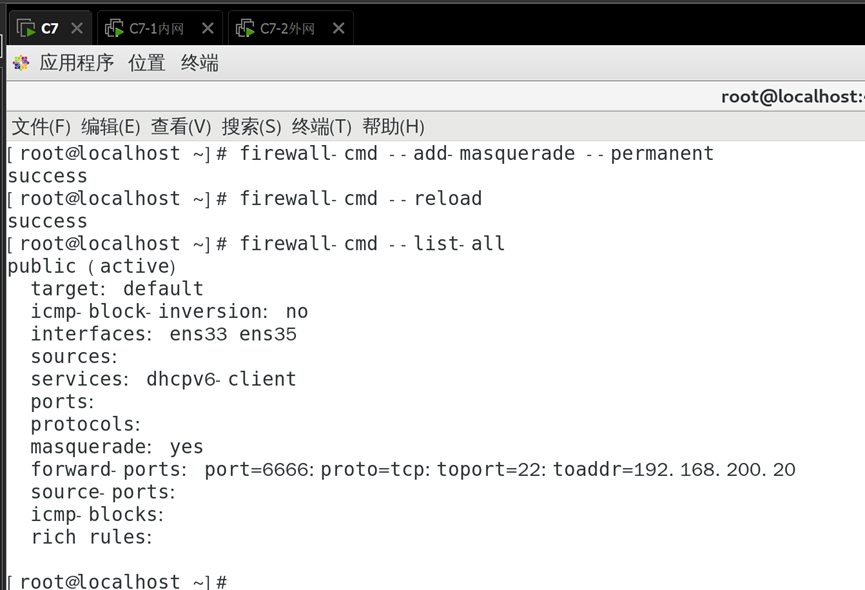Click the C7-1内网 VM icon
865x590 pixels.
coord(114,28)
